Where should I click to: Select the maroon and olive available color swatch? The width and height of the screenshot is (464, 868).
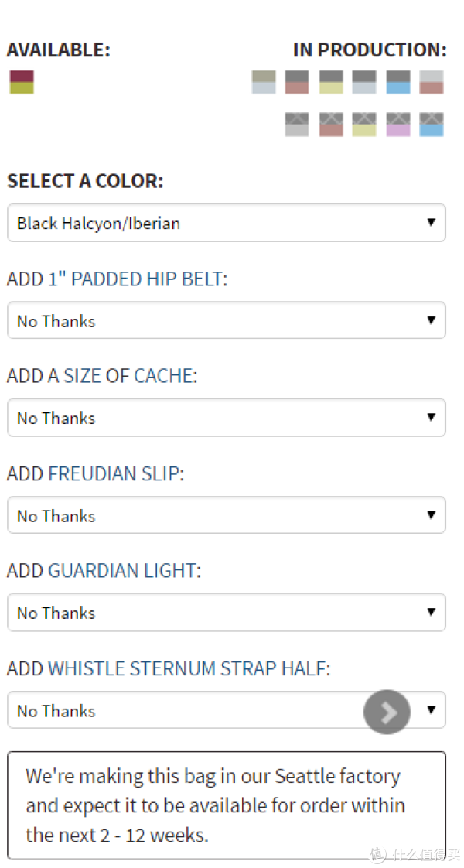click(22, 82)
